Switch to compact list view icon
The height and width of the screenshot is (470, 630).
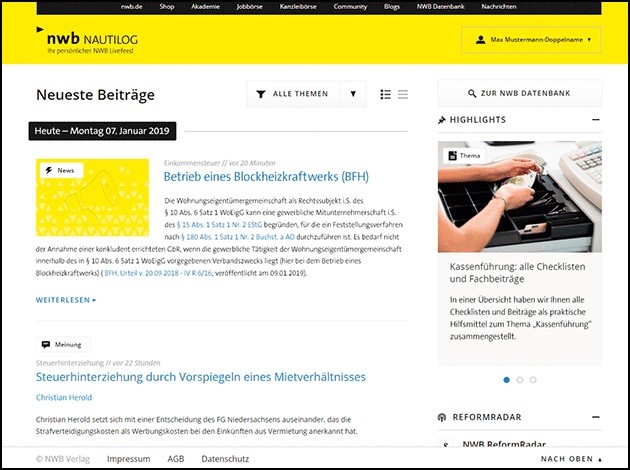[x=403, y=94]
